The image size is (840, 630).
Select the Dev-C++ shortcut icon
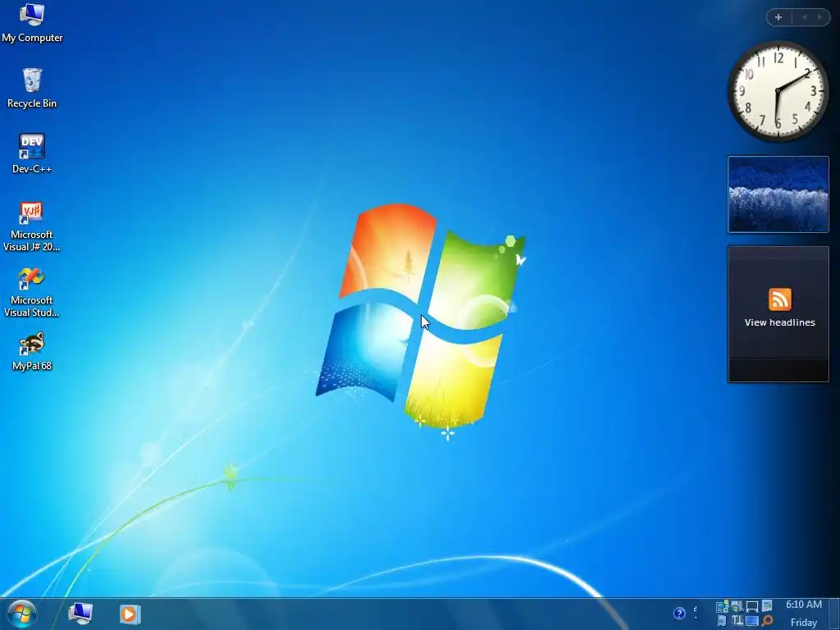[x=32, y=153]
